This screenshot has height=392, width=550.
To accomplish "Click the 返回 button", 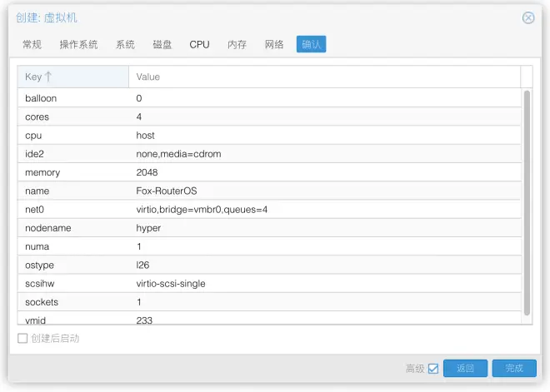I will point(465,368).
